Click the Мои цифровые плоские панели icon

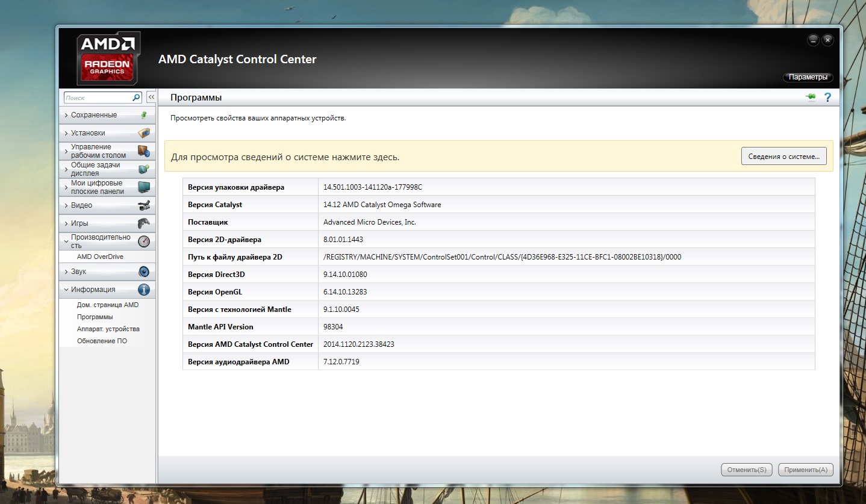[x=143, y=187]
